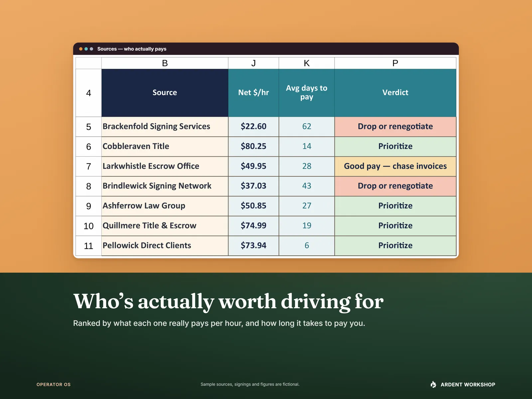Select row 7 header
Screen dimensions: 532x399
tap(88, 166)
